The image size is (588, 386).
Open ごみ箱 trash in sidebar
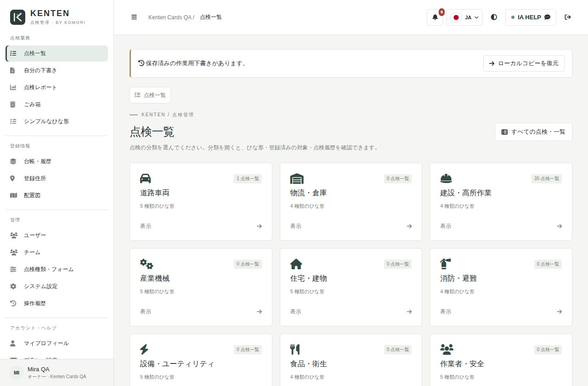(x=57, y=104)
